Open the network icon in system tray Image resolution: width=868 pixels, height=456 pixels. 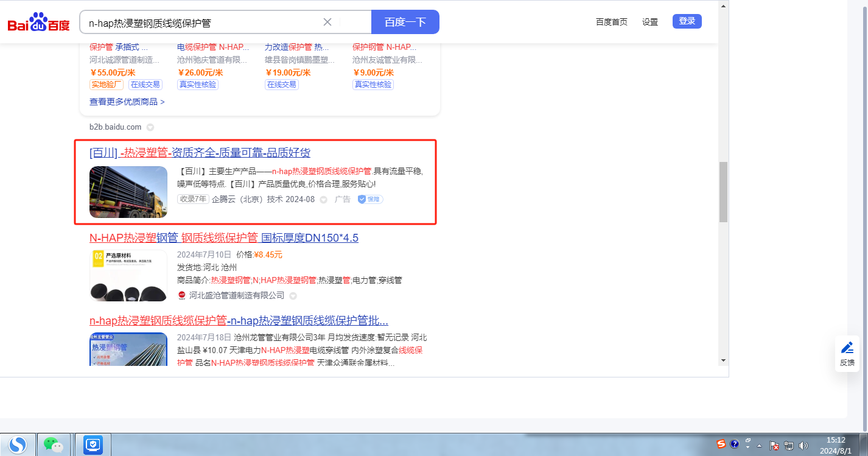pos(789,445)
